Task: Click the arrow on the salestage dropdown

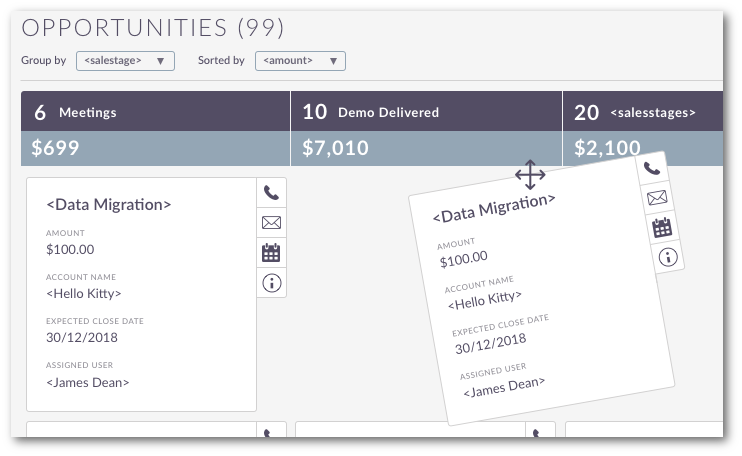Action: (160, 61)
